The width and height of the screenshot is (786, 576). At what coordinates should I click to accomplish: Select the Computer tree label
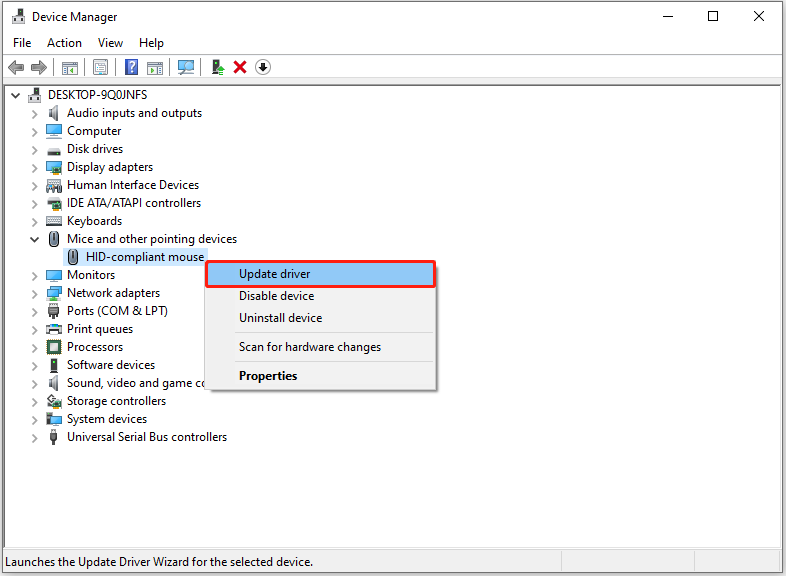(x=94, y=131)
